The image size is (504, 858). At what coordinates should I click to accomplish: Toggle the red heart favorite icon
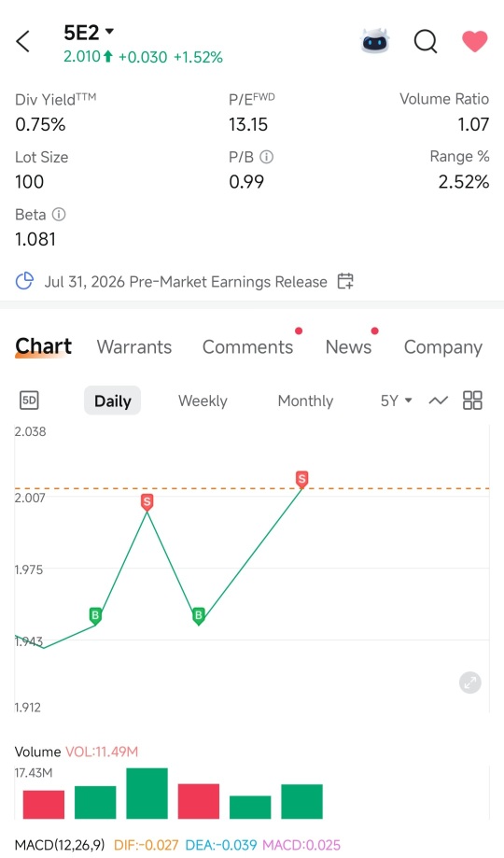[474, 42]
